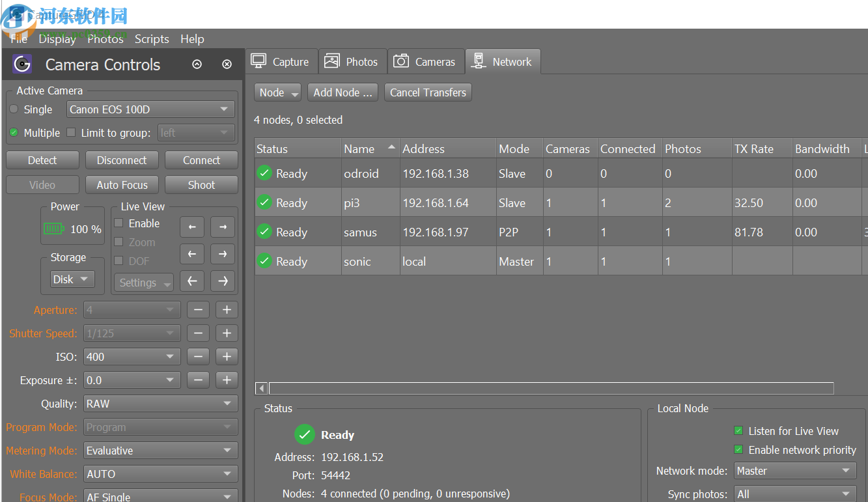Uncheck Enable network priority
The height and width of the screenshot is (502, 868).
coord(738,450)
